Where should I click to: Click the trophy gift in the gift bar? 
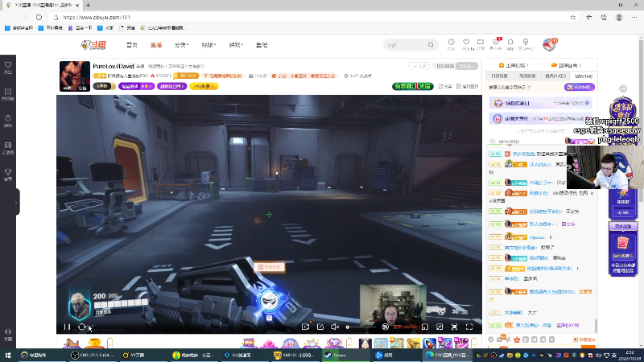94,343
